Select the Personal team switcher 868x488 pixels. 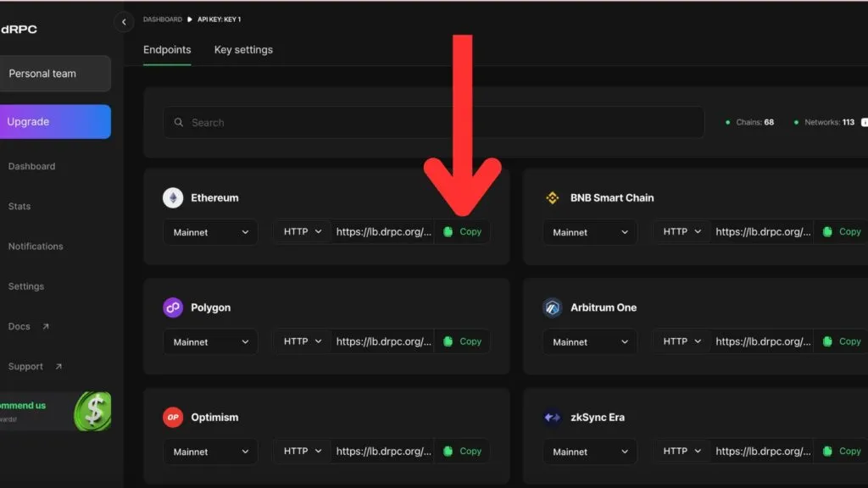pyautogui.click(x=55, y=73)
